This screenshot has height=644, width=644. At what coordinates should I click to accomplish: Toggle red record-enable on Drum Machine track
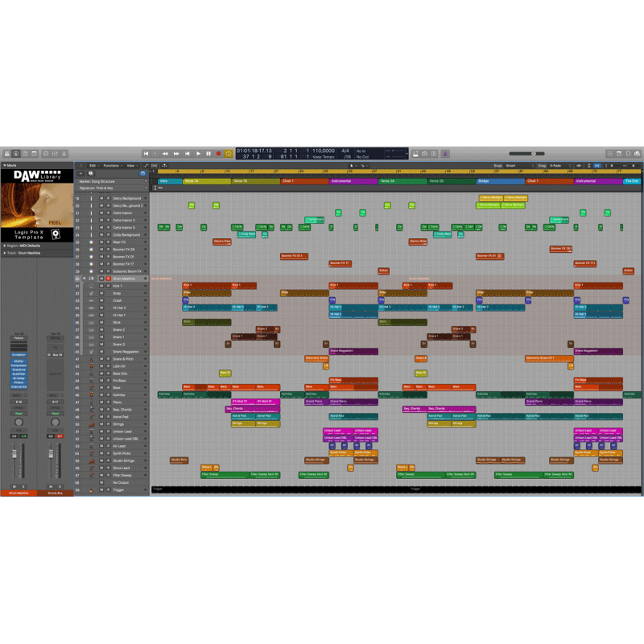coord(109,279)
